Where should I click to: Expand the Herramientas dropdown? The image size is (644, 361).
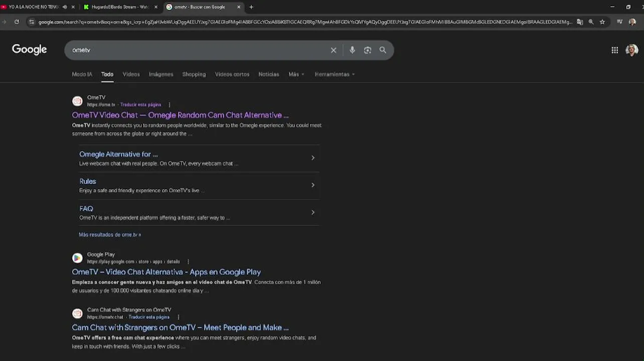point(335,74)
